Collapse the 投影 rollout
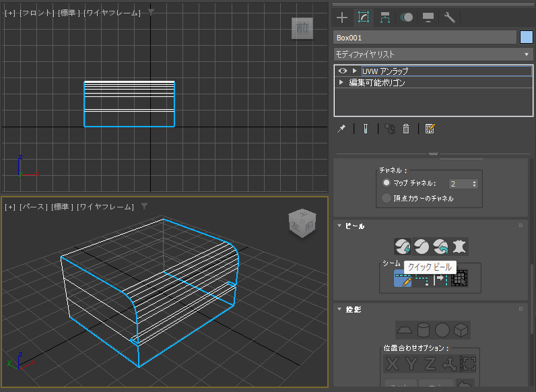The height and width of the screenshot is (392, 536). (x=339, y=309)
